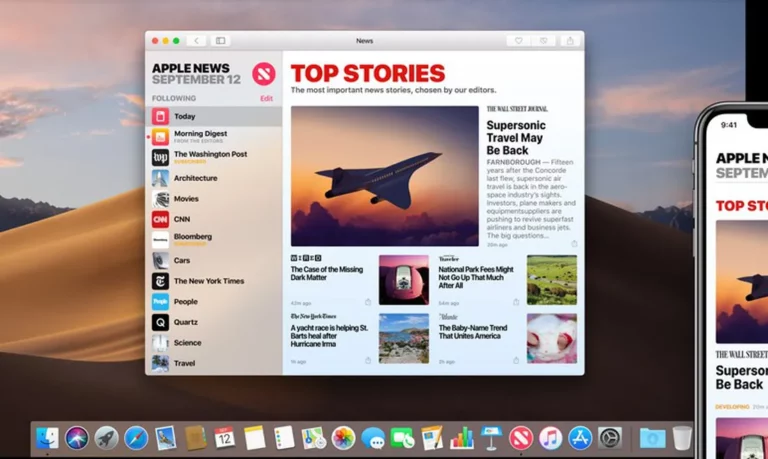Open Finder from the Dock
Viewport: 768px width, 459px height.
(x=48, y=437)
